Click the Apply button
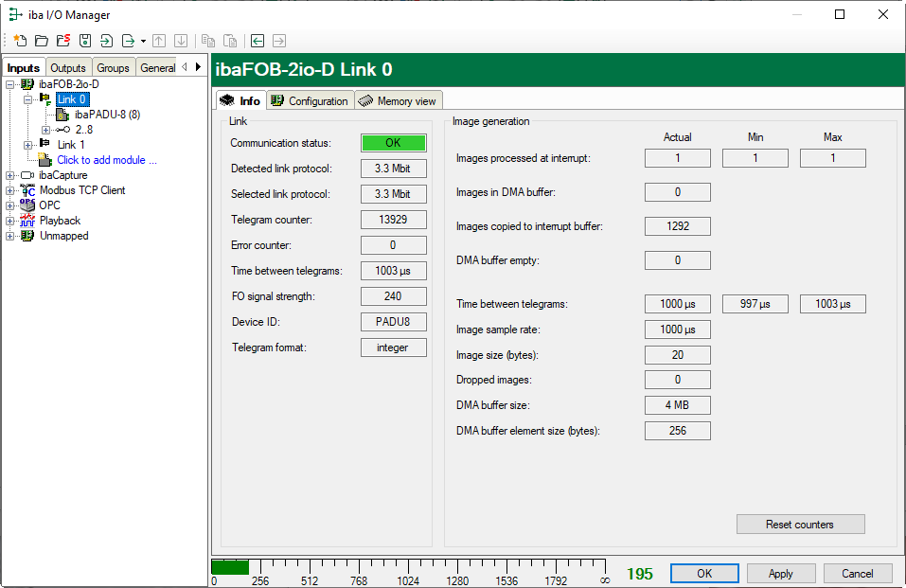This screenshot has width=906, height=588. [780, 574]
